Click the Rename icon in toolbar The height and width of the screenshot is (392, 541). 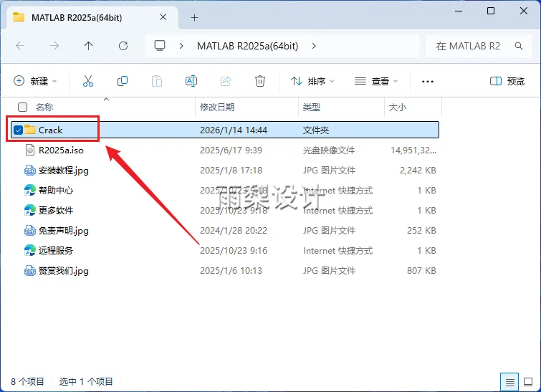coord(191,82)
